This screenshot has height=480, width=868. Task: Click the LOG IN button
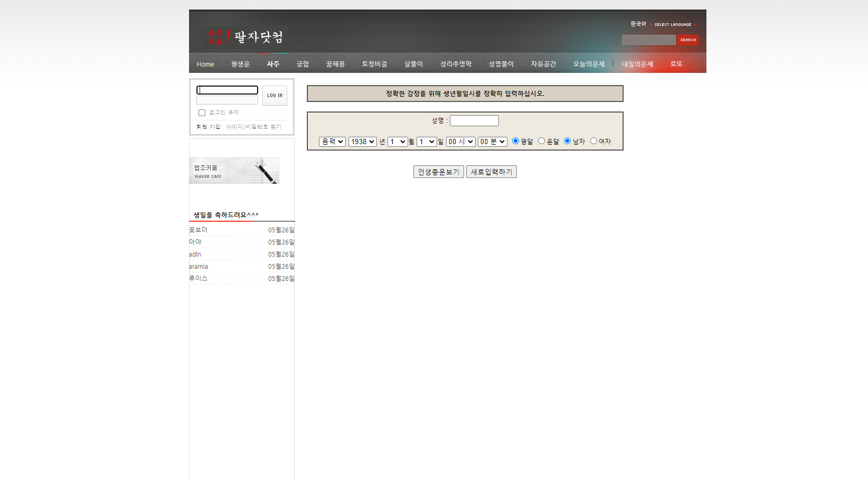coord(275,96)
